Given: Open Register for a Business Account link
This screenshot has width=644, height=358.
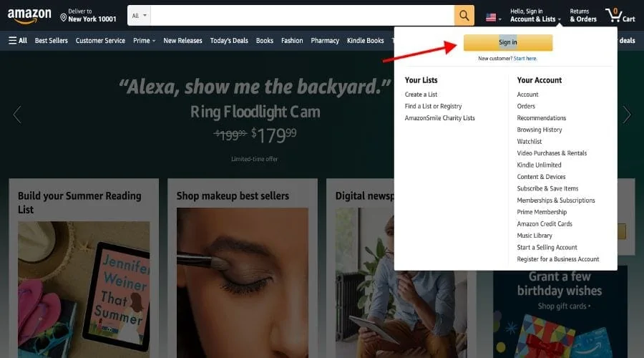Looking at the screenshot, I should 557,259.
